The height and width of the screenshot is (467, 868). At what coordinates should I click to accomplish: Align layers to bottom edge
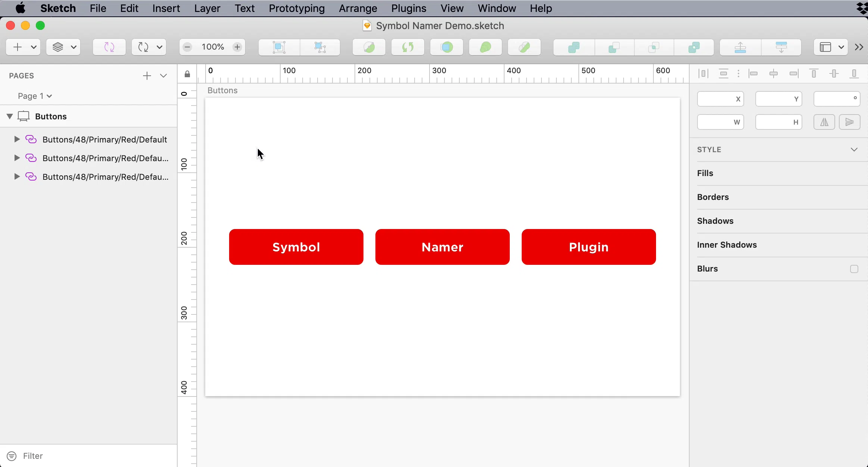(x=854, y=74)
